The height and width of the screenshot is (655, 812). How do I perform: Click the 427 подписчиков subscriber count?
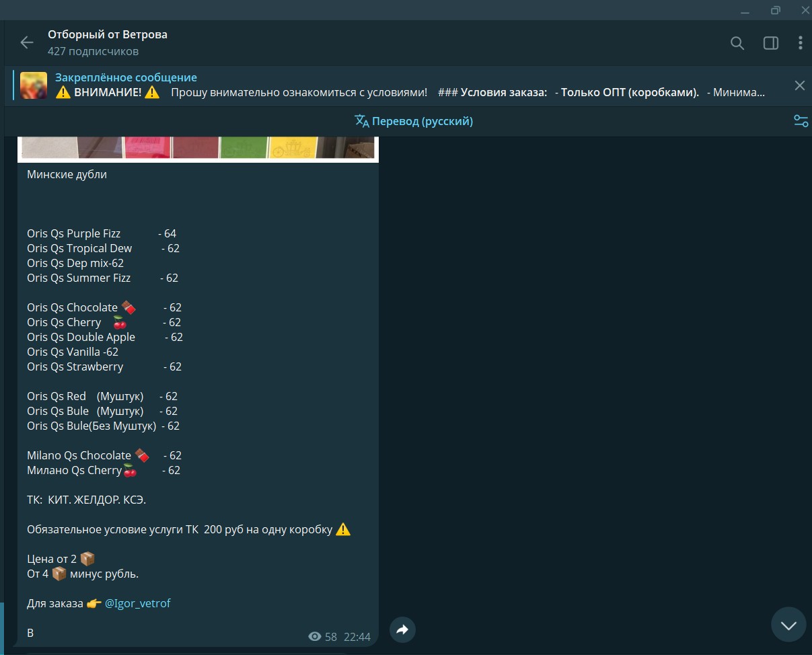coord(93,51)
